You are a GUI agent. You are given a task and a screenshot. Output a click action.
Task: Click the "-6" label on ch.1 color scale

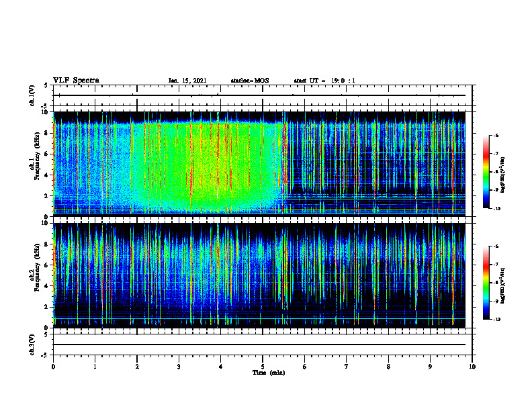click(x=495, y=136)
